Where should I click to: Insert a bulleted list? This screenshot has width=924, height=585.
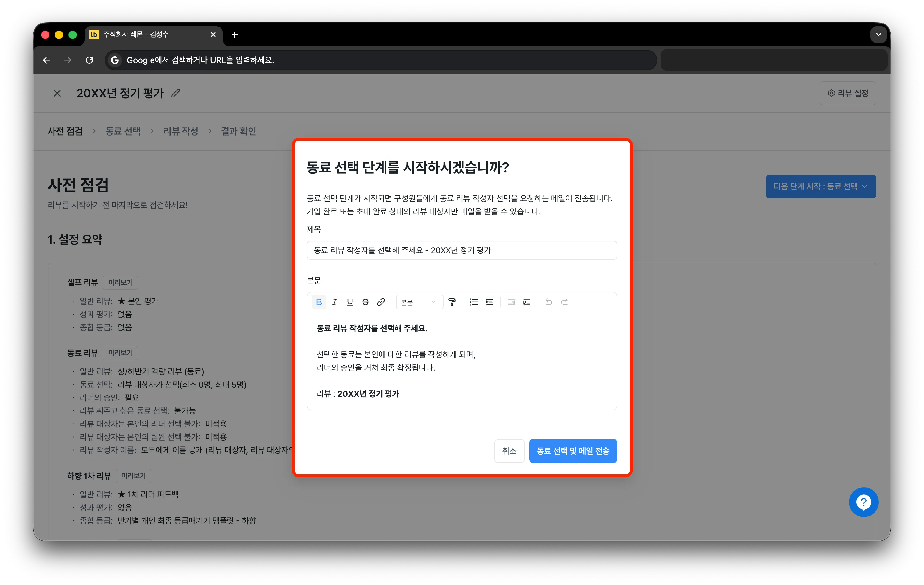tap(489, 302)
